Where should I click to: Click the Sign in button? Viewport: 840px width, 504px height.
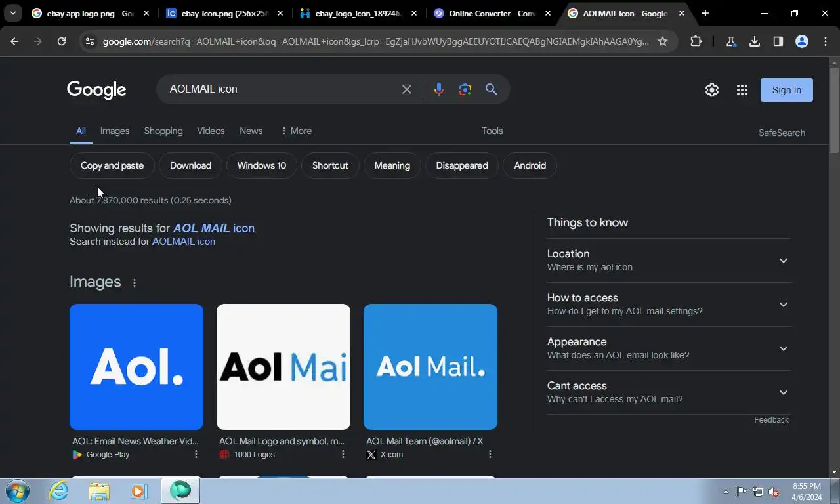[786, 90]
